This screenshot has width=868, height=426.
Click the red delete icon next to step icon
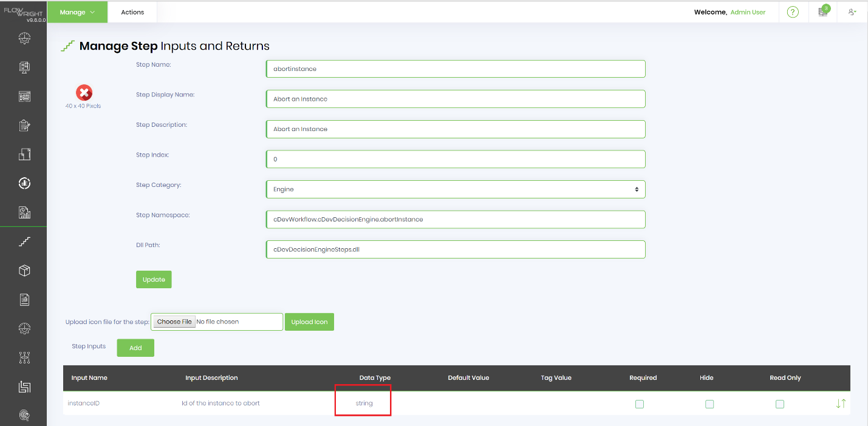click(83, 92)
